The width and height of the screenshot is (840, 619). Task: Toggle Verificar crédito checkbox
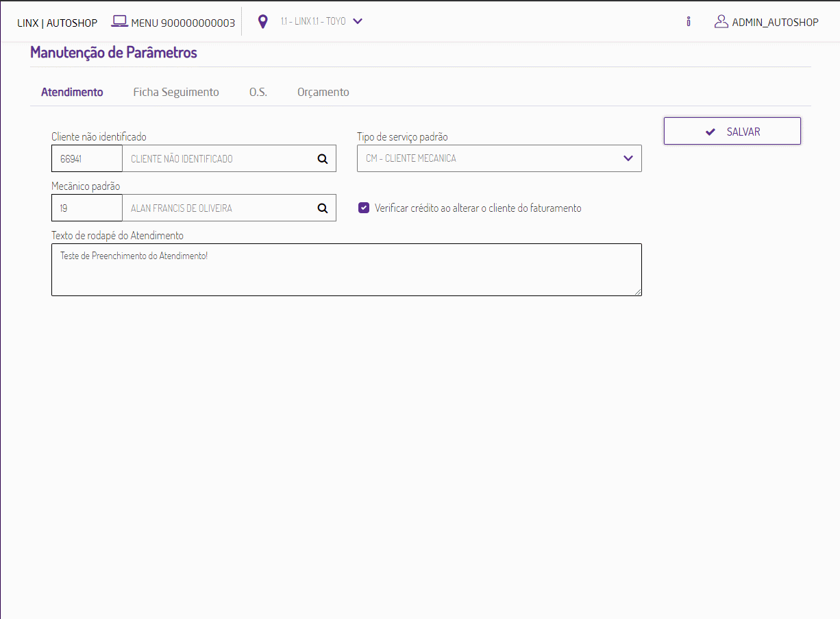tap(364, 208)
